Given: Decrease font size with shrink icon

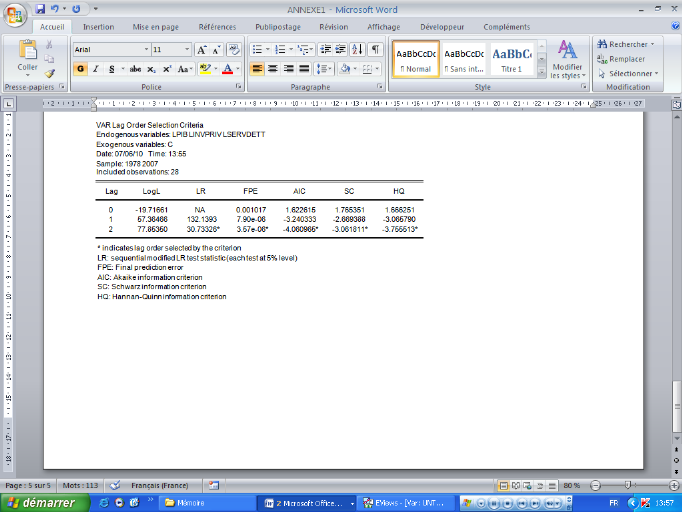Looking at the screenshot, I should coord(216,50).
